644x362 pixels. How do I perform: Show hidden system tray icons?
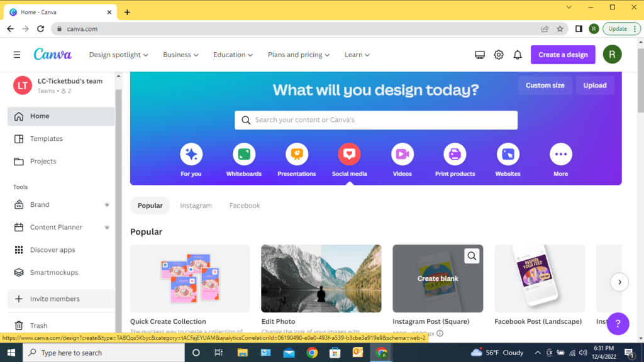tap(538, 353)
